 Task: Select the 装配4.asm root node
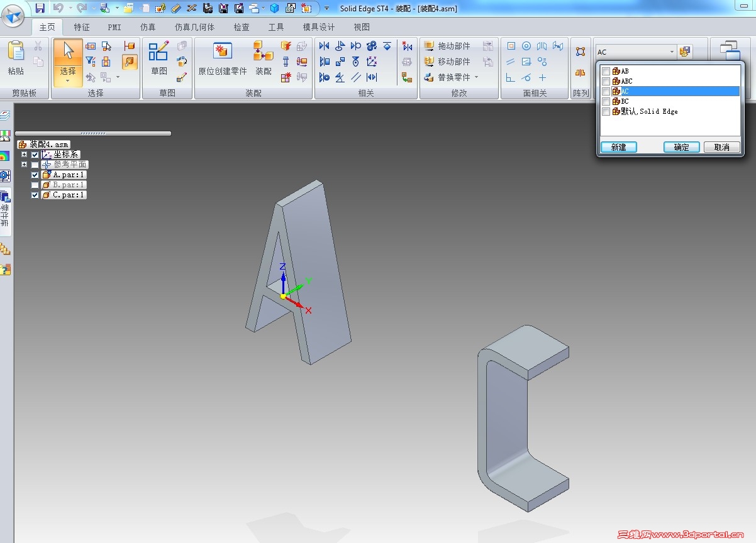coord(44,145)
